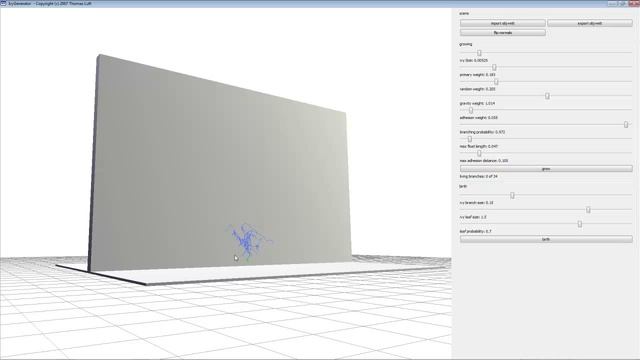The width and height of the screenshot is (640, 360).
Task: Click the birth button to generate leaves
Action: (x=546, y=239)
